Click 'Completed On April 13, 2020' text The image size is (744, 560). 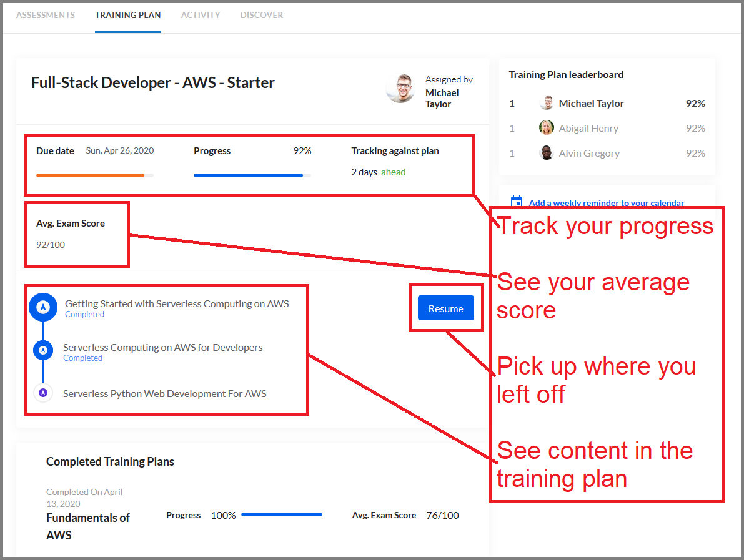84,498
